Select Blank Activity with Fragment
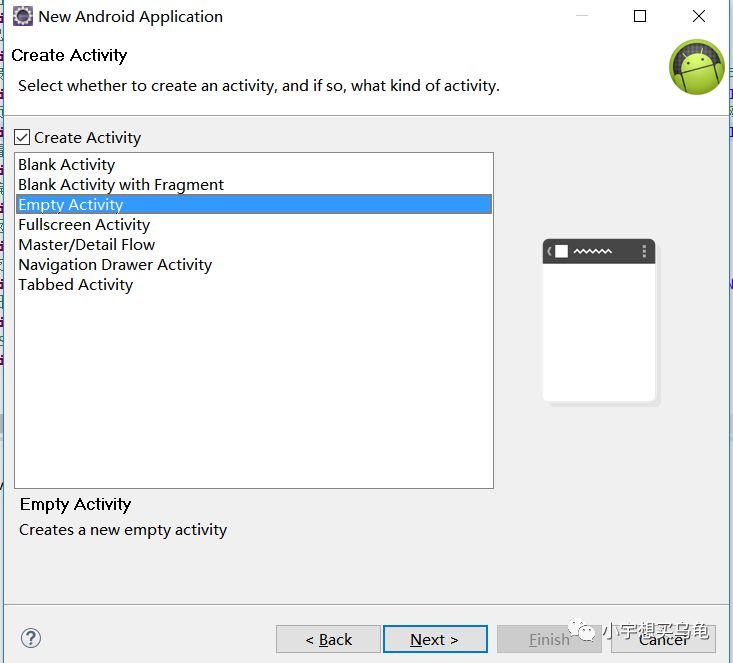 pyautogui.click(x=254, y=185)
